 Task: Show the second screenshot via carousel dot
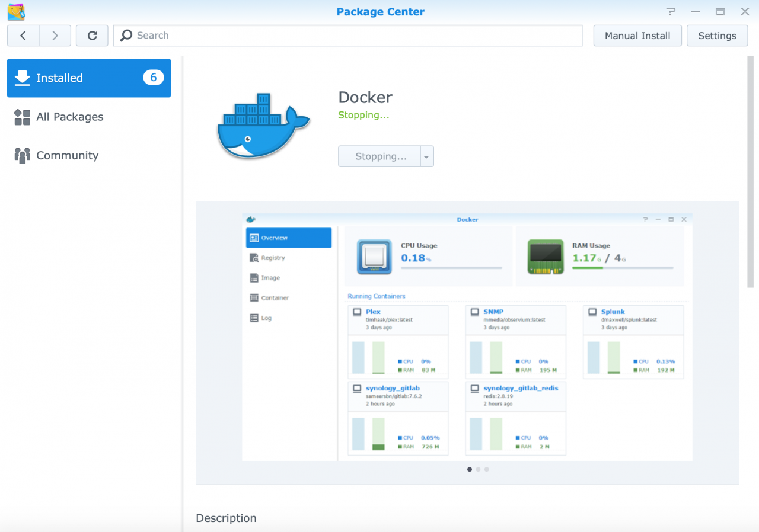click(x=478, y=469)
